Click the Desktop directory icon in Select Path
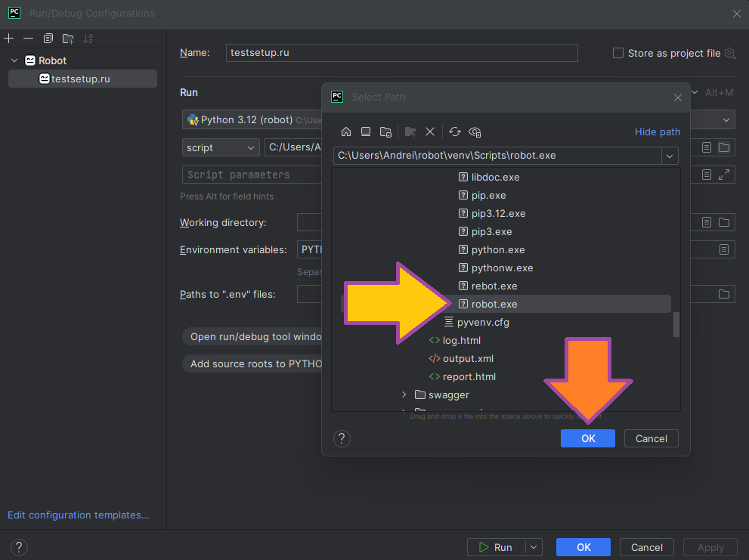749x560 pixels. click(x=366, y=132)
